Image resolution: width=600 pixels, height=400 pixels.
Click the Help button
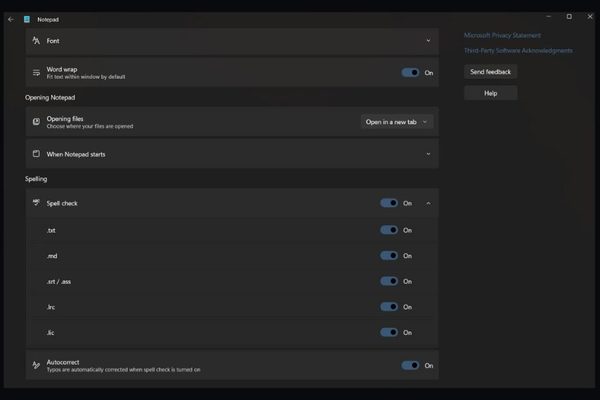point(491,93)
